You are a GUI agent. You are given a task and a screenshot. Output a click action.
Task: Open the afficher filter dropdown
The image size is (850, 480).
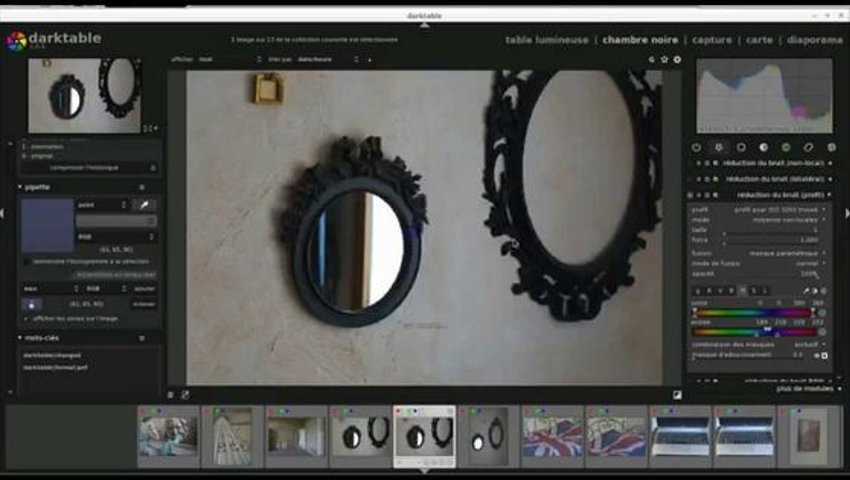pos(230,60)
